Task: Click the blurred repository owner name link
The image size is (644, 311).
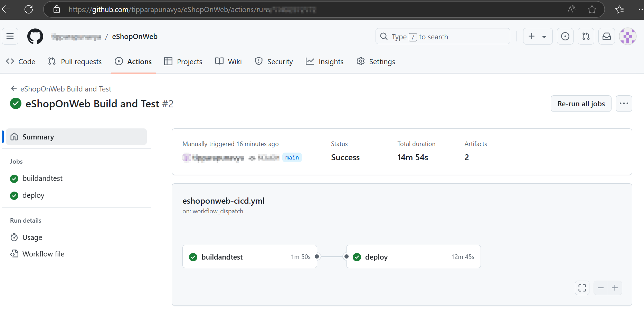Action: 76,37
